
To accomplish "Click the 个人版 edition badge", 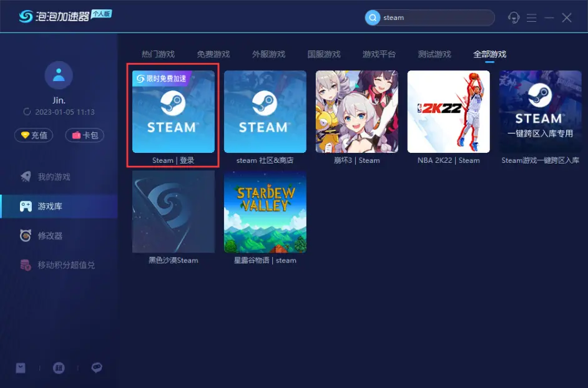I will coord(101,14).
